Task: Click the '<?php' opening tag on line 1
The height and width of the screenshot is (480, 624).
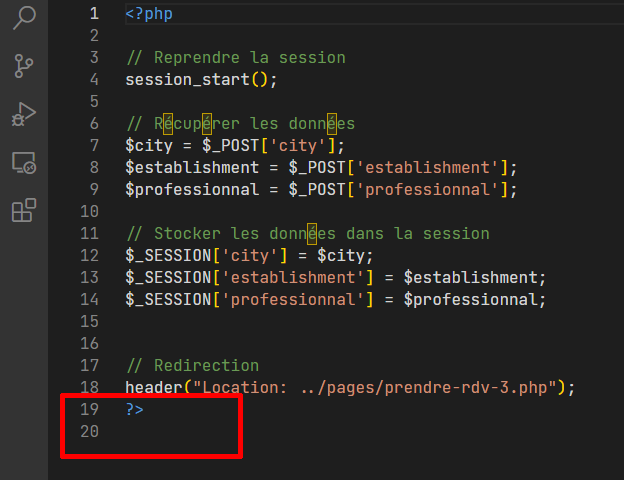Action: 149,14
